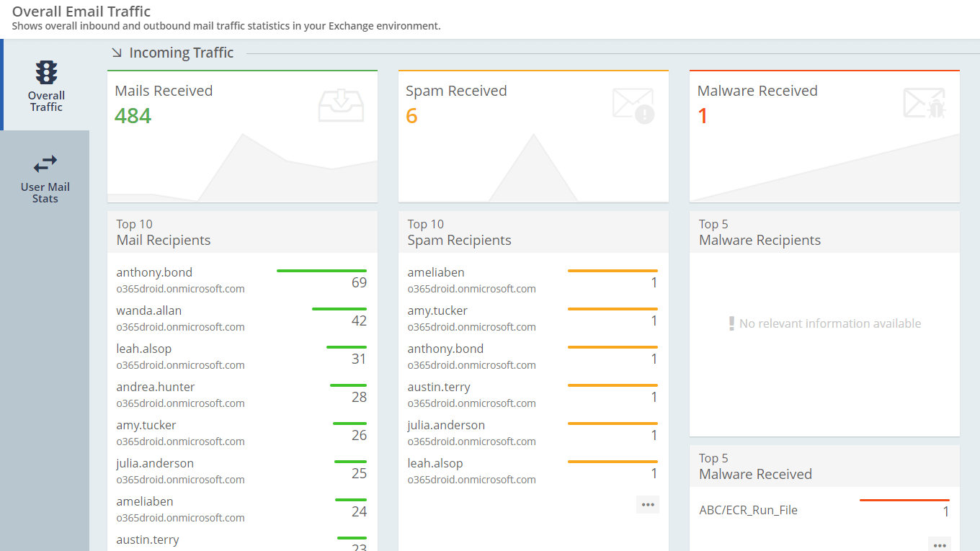Click the 484 Mails Received count
Viewport: 980px width, 551px height.
[x=132, y=115]
